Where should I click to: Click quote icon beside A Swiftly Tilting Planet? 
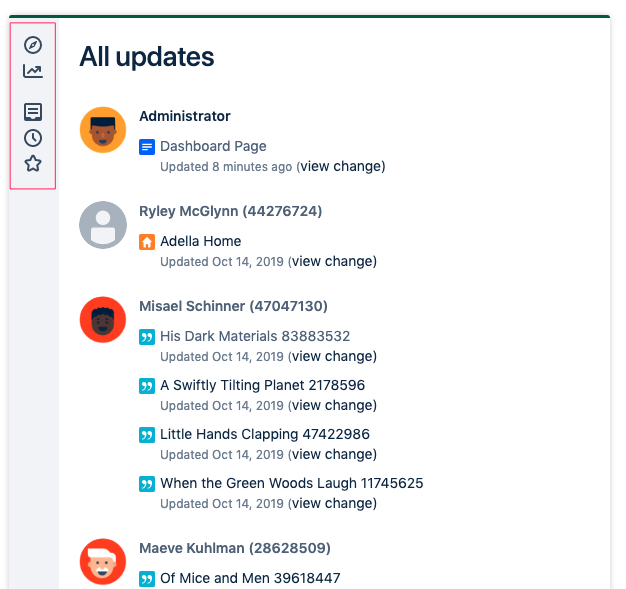tap(147, 386)
